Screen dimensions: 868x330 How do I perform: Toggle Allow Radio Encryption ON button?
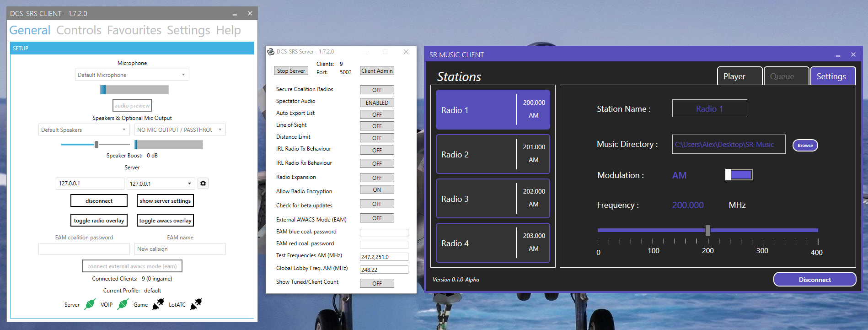(x=377, y=189)
